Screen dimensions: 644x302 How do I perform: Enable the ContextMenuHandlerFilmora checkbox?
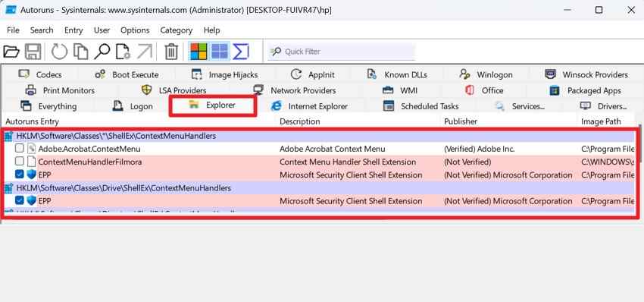[x=19, y=162]
